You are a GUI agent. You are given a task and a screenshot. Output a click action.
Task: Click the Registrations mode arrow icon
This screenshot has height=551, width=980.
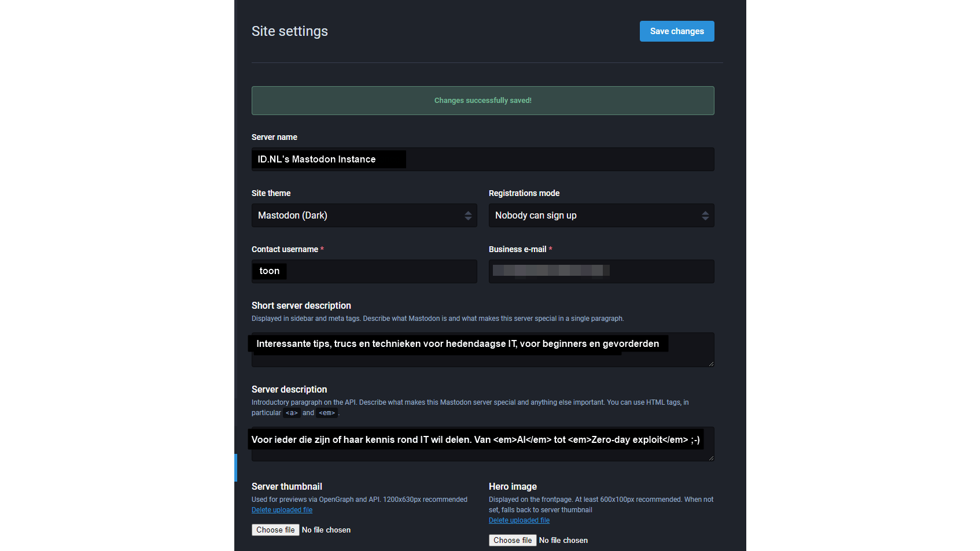pos(705,216)
